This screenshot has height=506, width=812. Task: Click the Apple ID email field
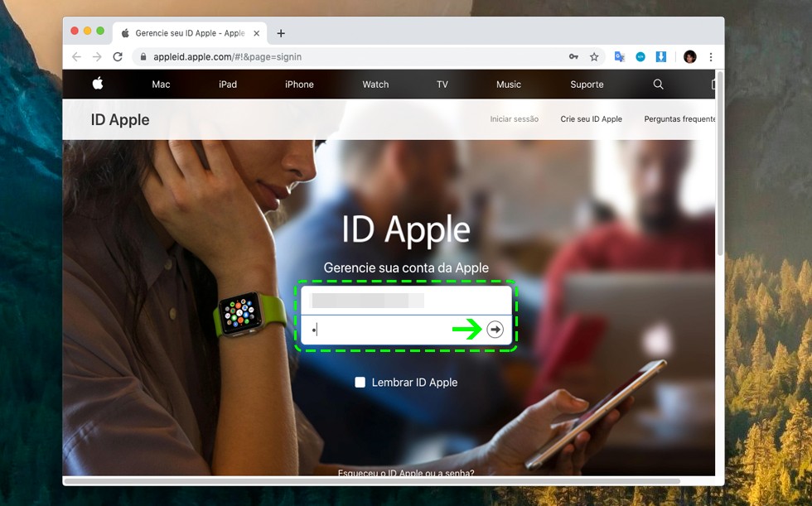(406, 301)
